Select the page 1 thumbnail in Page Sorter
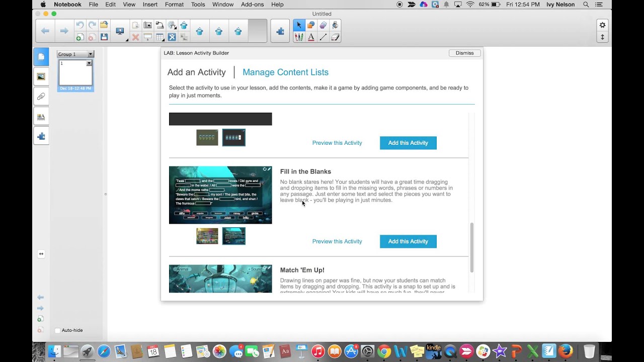 pyautogui.click(x=75, y=73)
